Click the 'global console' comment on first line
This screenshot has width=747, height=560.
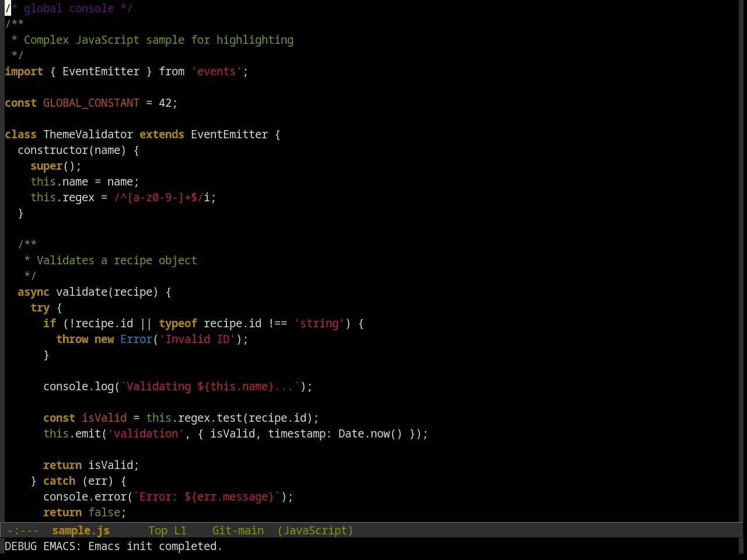pos(69,8)
